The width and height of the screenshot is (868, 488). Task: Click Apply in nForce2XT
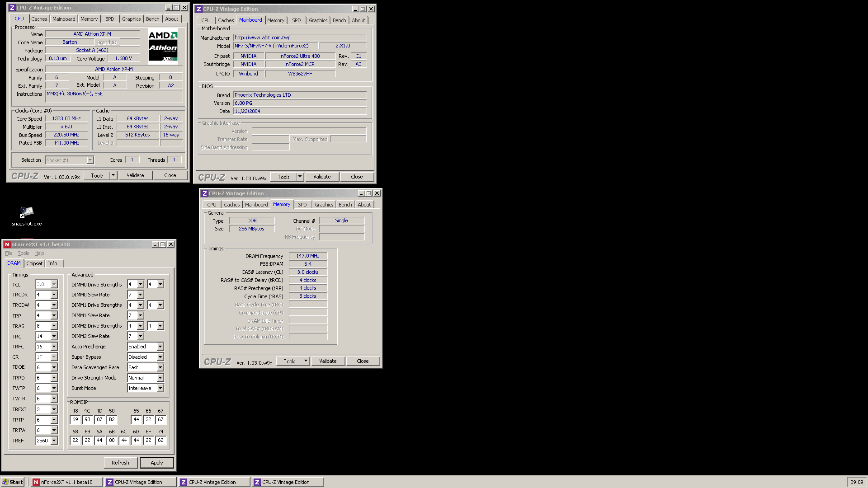coord(157,463)
